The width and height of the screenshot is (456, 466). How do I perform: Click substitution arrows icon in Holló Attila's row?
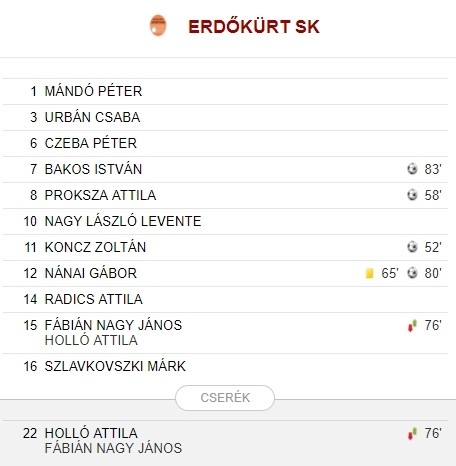412,433
